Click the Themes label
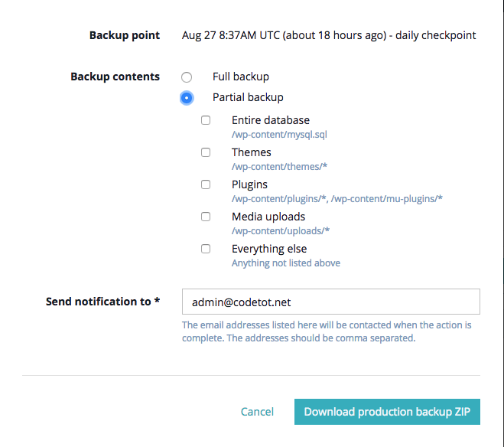The image size is (504, 447). click(252, 152)
